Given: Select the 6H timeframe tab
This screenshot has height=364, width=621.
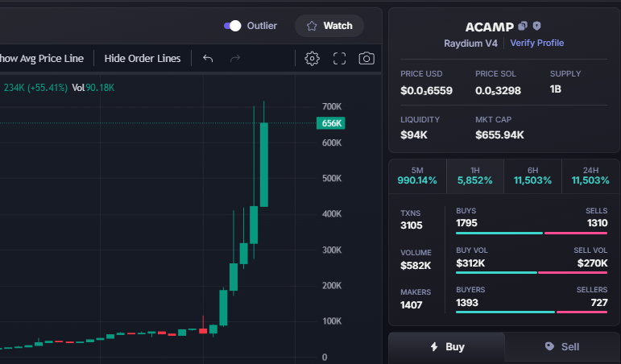Looking at the screenshot, I should click(532, 176).
